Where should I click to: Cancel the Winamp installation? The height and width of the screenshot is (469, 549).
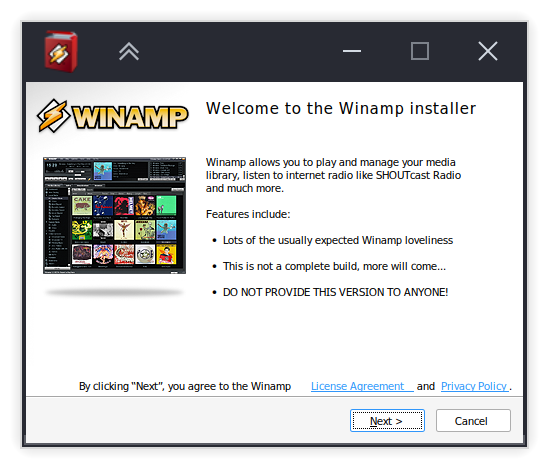(473, 420)
